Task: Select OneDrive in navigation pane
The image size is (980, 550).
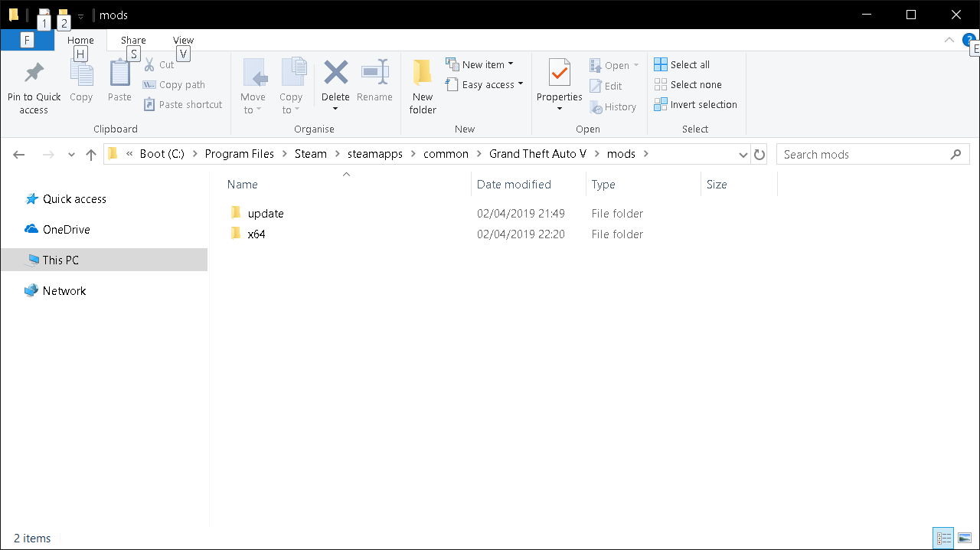Action: pos(66,230)
